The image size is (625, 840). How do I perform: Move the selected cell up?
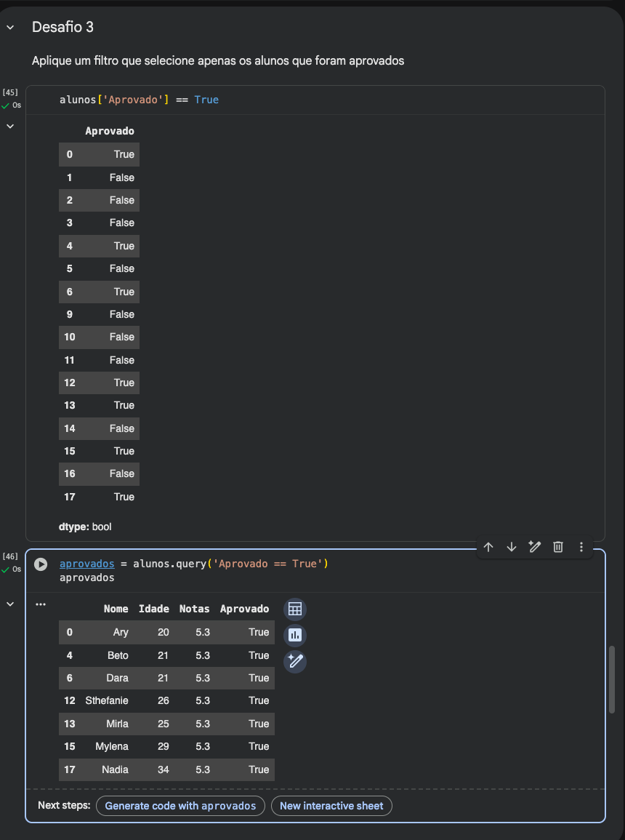point(488,547)
